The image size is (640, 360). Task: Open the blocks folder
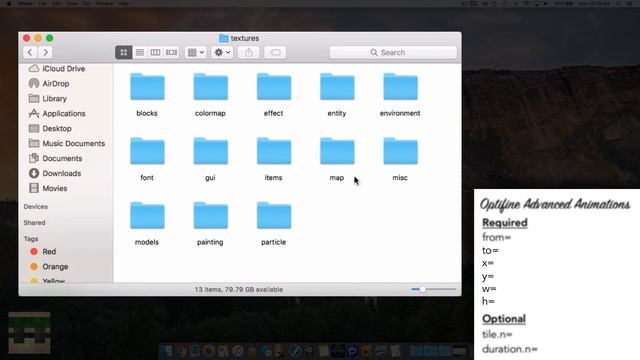coord(147,87)
